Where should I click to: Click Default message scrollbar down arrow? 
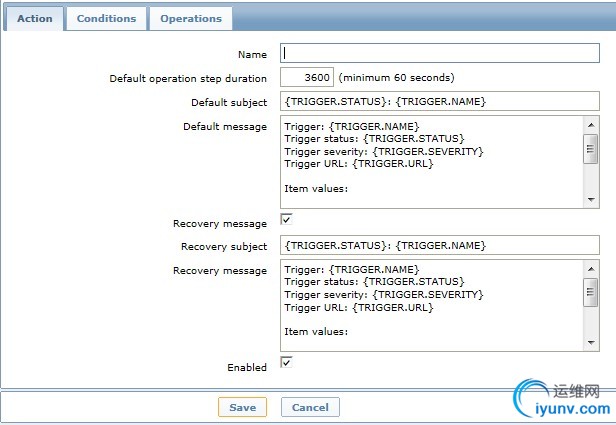(591, 200)
